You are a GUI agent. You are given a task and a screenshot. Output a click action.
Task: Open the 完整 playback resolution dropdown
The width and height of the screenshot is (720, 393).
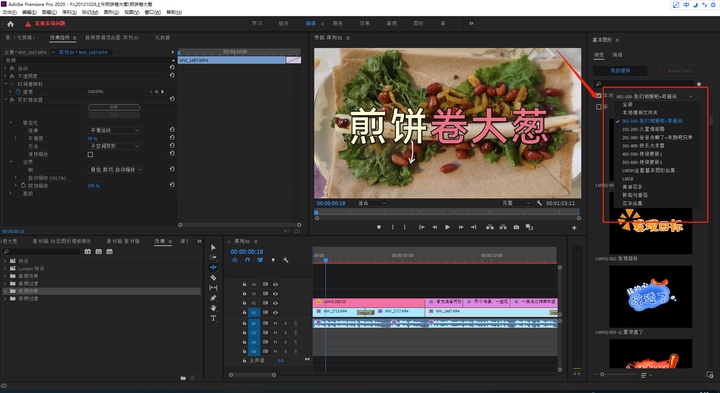(x=516, y=203)
